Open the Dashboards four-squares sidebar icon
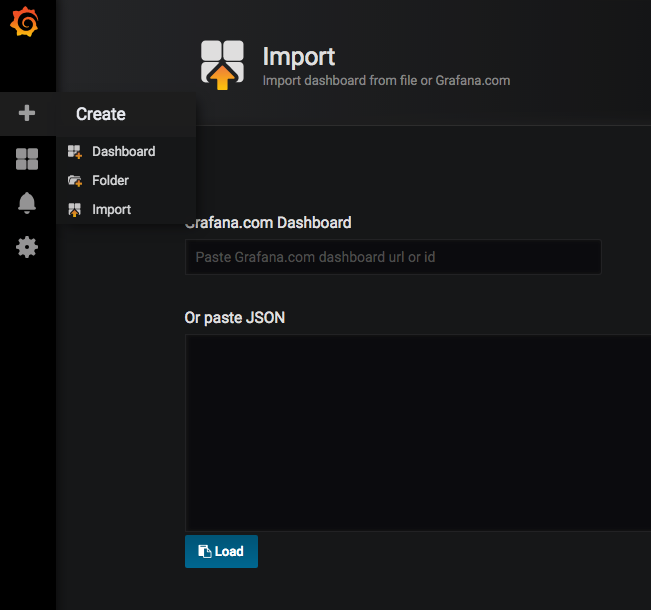Viewport: 651px width, 610px height. (27, 159)
